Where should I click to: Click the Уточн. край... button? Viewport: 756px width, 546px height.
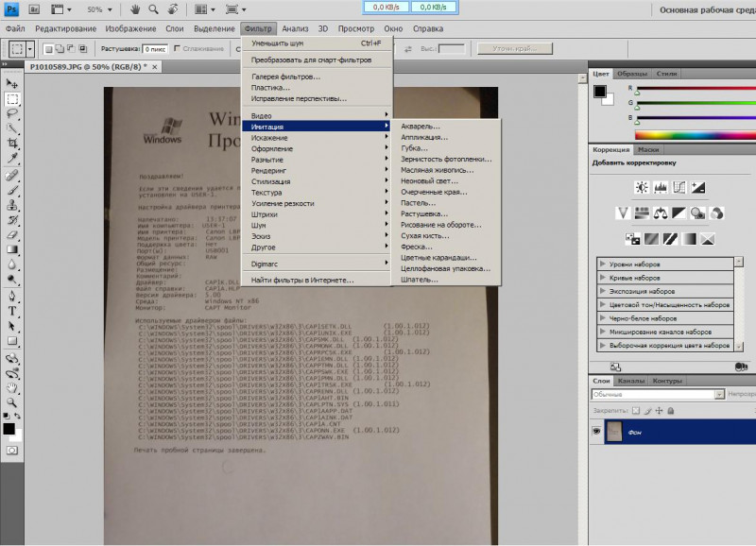514,48
